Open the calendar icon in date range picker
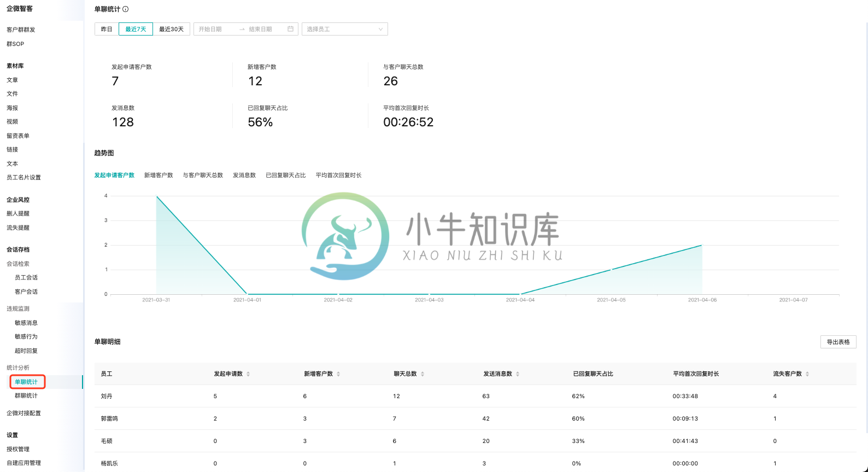Screen dimensions: 868x472 click(x=290, y=29)
